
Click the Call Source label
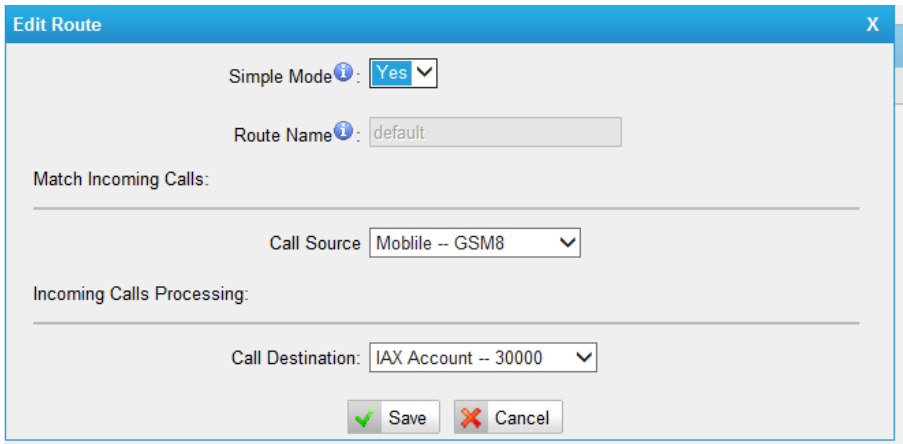pos(315,243)
